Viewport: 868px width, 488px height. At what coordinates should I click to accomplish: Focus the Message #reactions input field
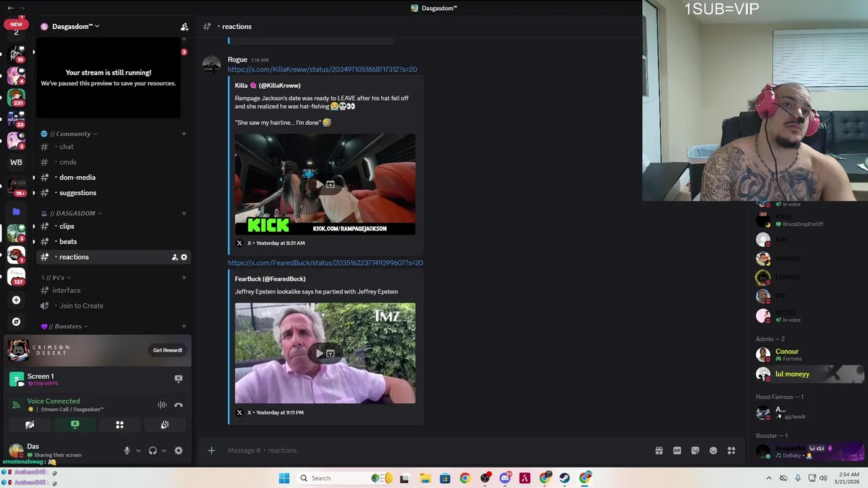[x=434, y=450]
